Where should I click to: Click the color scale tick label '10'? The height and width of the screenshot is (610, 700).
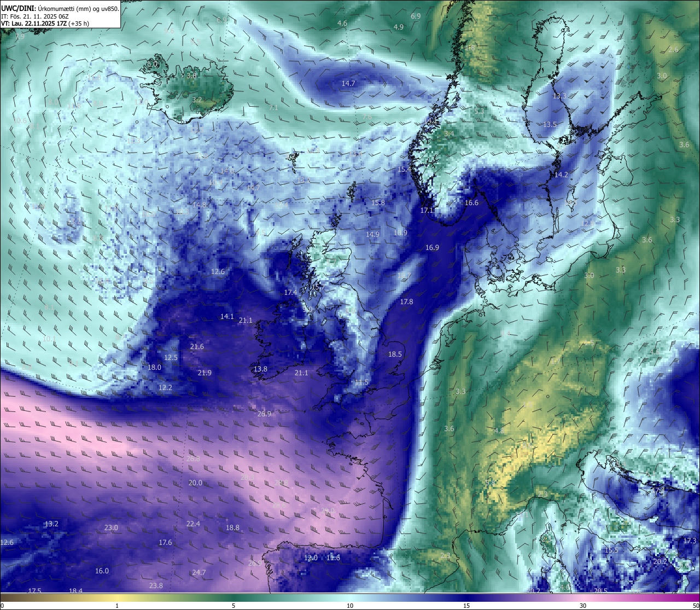pyautogui.click(x=350, y=606)
